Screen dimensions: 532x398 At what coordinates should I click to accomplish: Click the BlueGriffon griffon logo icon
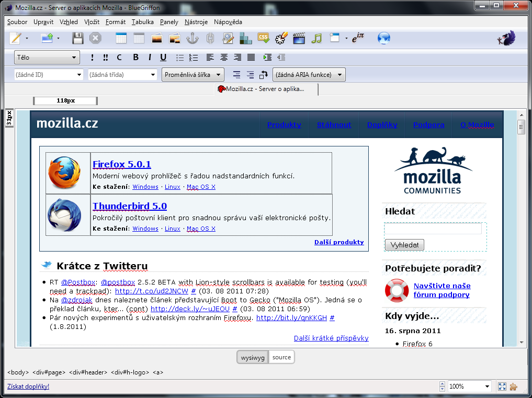(506, 38)
